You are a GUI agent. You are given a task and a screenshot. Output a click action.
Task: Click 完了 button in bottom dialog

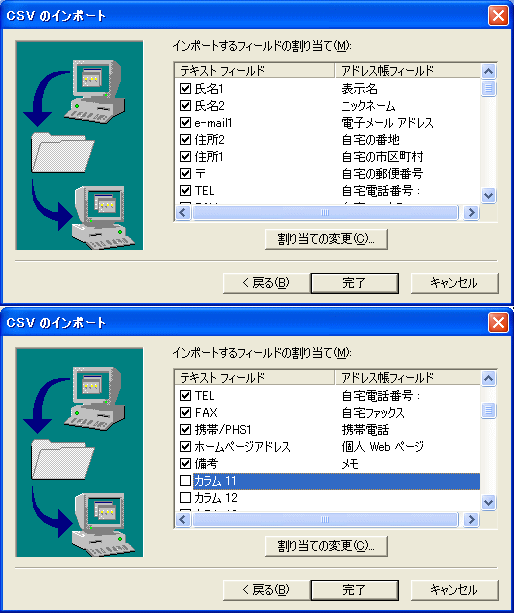pyautogui.click(x=355, y=590)
